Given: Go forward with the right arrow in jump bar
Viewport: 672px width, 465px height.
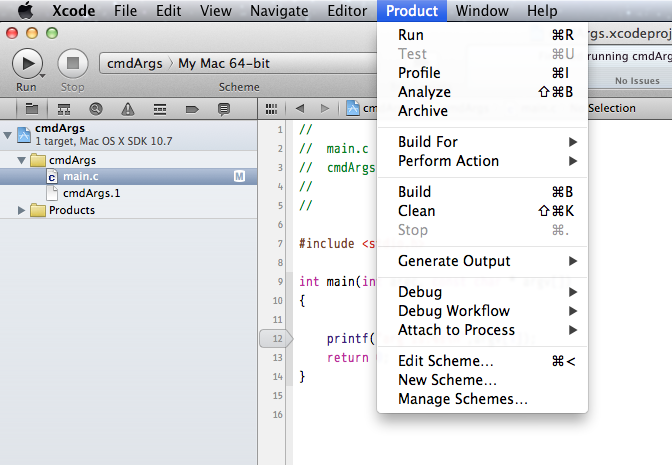Looking at the screenshot, I should coord(325,109).
